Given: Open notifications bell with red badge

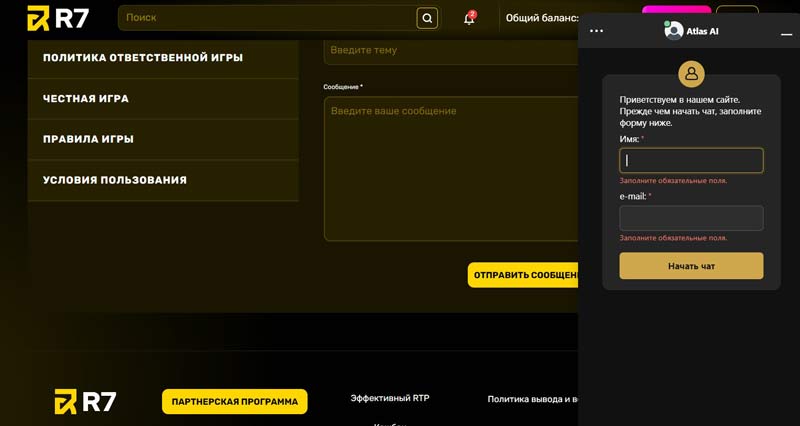Looking at the screenshot, I should click(469, 18).
